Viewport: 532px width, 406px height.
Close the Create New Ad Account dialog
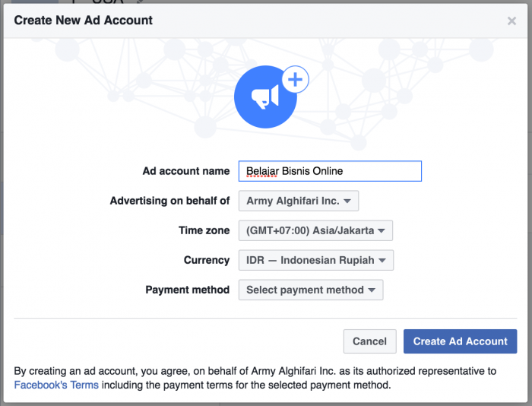pyautogui.click(x=511, y=21)
